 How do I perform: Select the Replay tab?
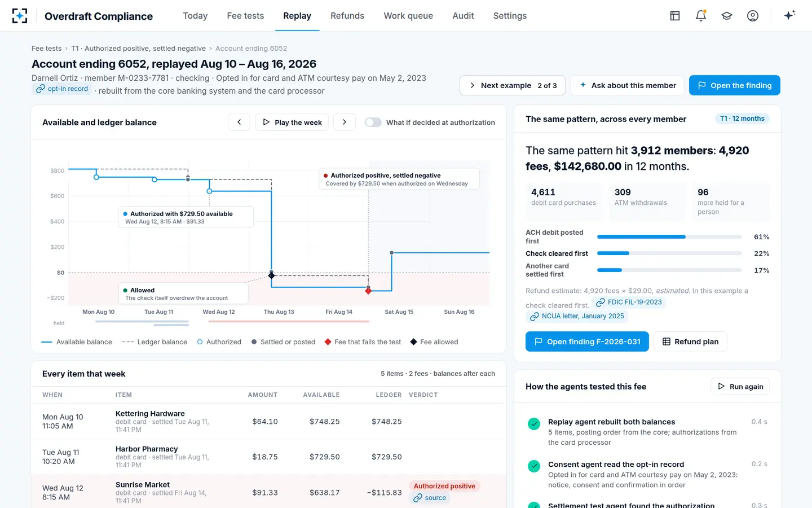297,16
